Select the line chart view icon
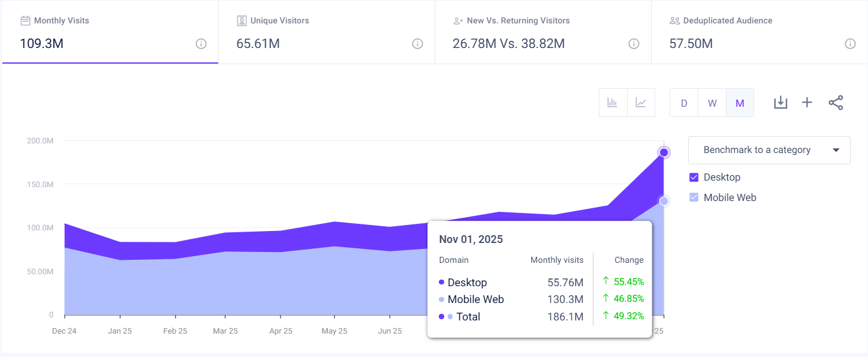 [641, 103]
